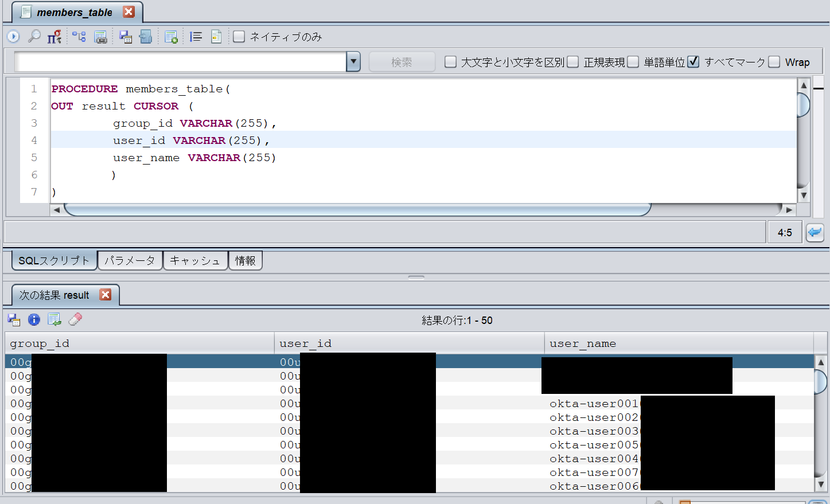
Task: Click the line-format list icon
Action: (x=196, y=37)
